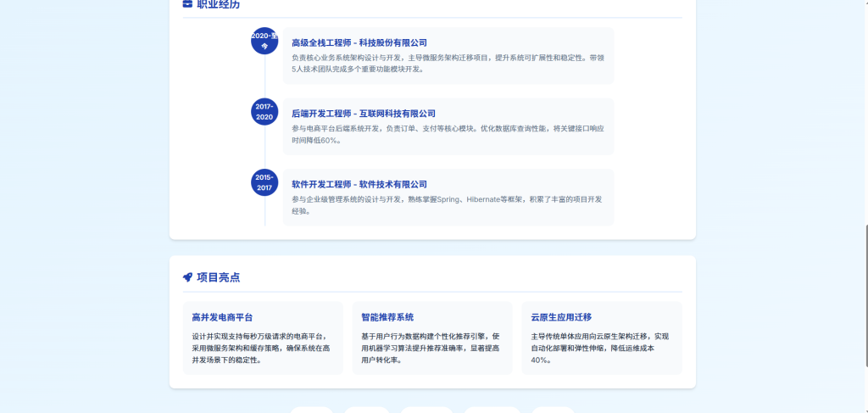Open the 高级全栈工程师 - 科技股份有限公司 entry
The width and height of the screenshot is (868, 413).
point(359,42)
